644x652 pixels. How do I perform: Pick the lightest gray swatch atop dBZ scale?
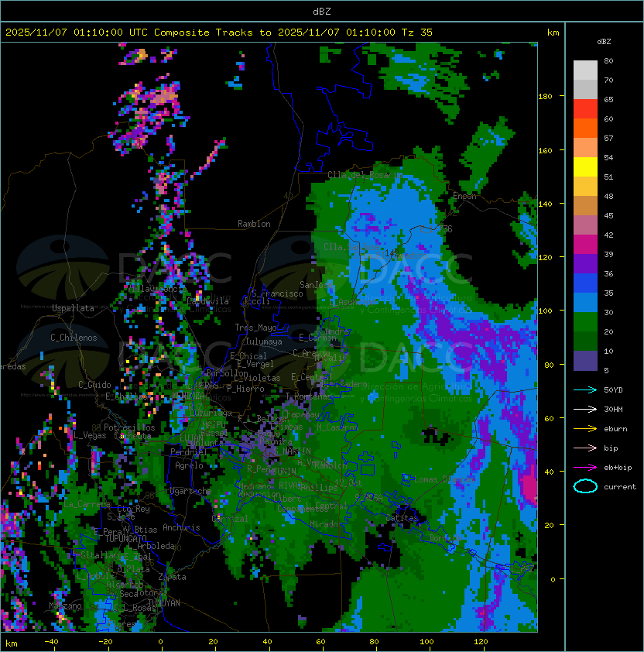point(585,70)
